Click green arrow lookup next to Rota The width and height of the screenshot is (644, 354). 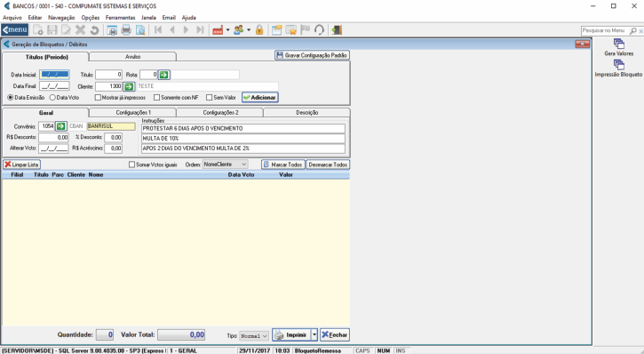(163, 75)
